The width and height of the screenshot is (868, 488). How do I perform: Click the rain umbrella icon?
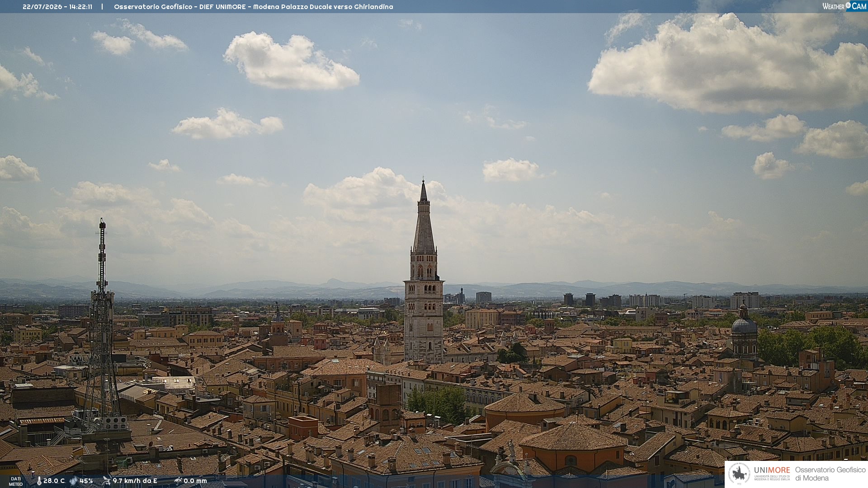178,481
